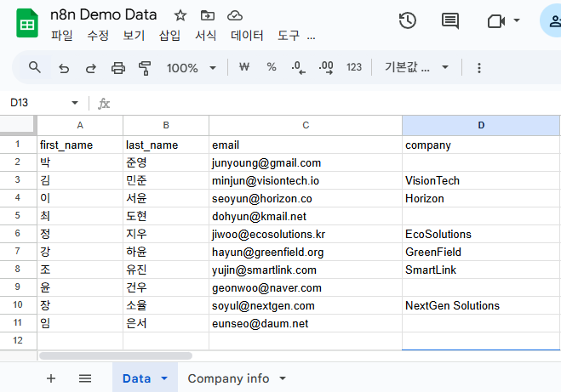The image size is (561, 392).
Task: Open the 수정 menu
Action: point(98,36)
